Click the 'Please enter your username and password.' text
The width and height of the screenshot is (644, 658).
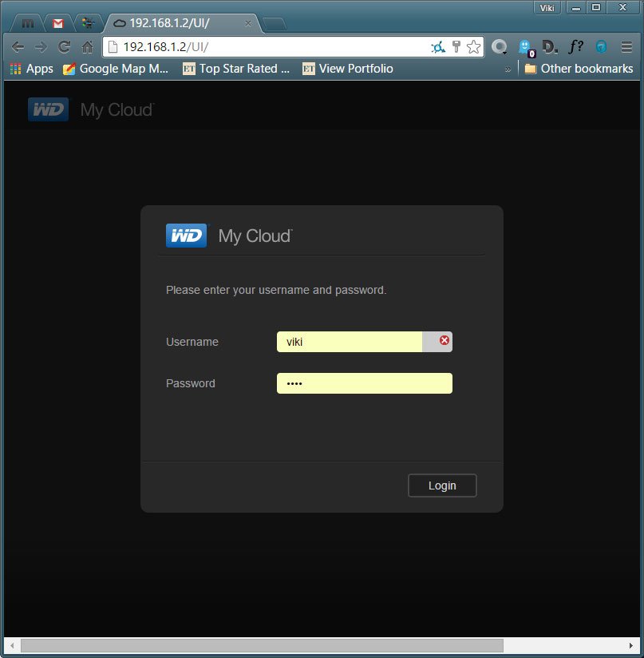pos(276,290)
